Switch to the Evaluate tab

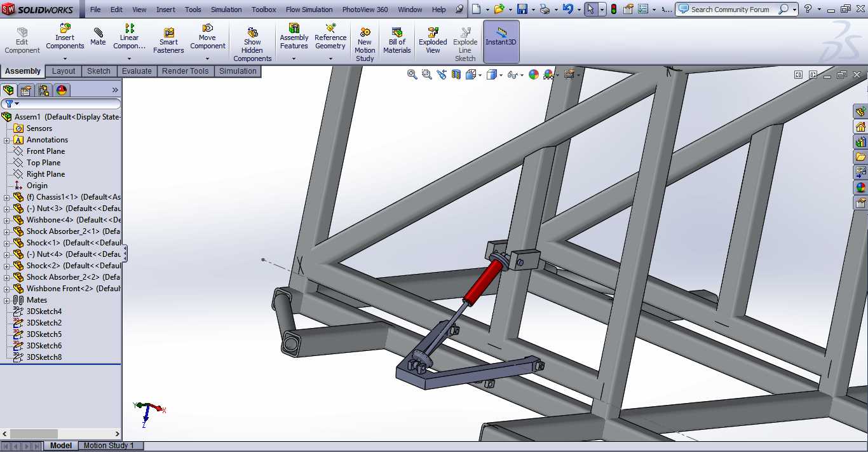[x=137, y=71]
